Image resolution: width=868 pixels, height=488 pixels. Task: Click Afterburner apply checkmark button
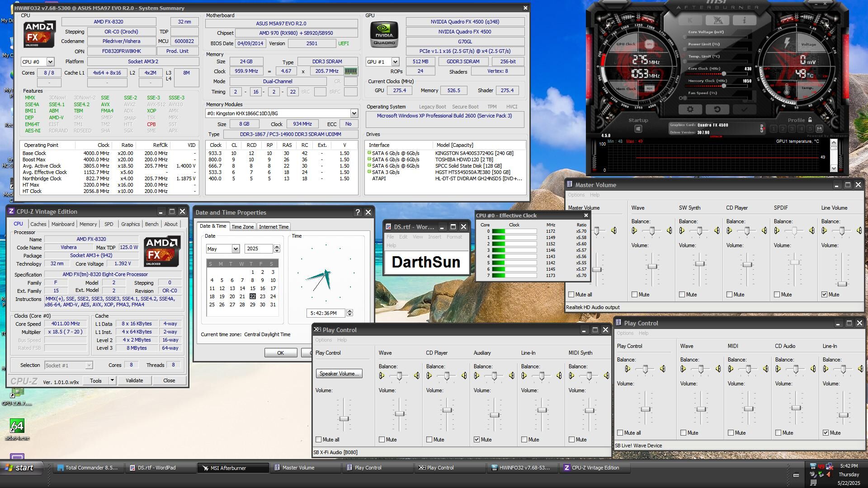tap(744, 109)
